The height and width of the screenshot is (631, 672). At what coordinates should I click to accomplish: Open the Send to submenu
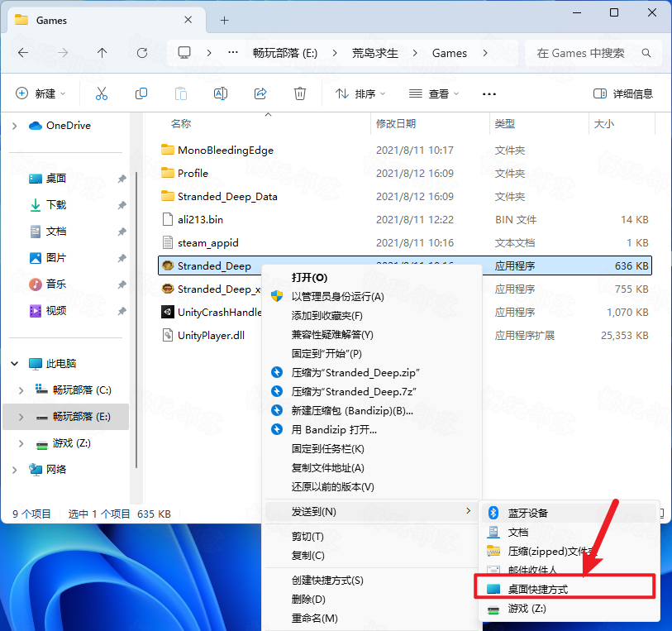(372, 511)
